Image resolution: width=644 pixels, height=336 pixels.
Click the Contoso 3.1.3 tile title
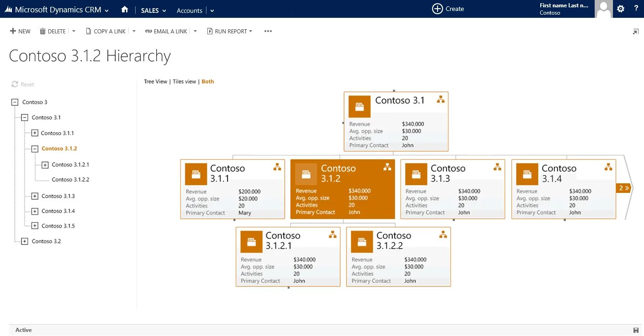tap(448, 173)
